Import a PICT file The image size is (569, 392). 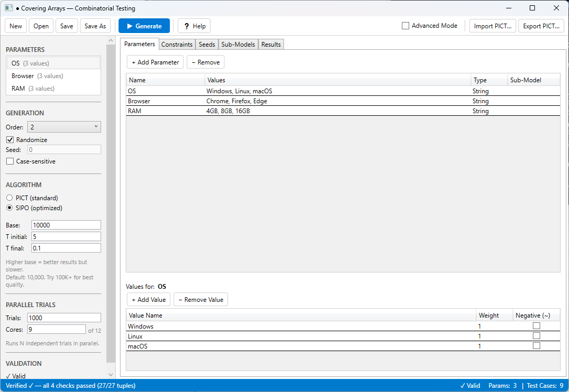[x=493, y=25]
